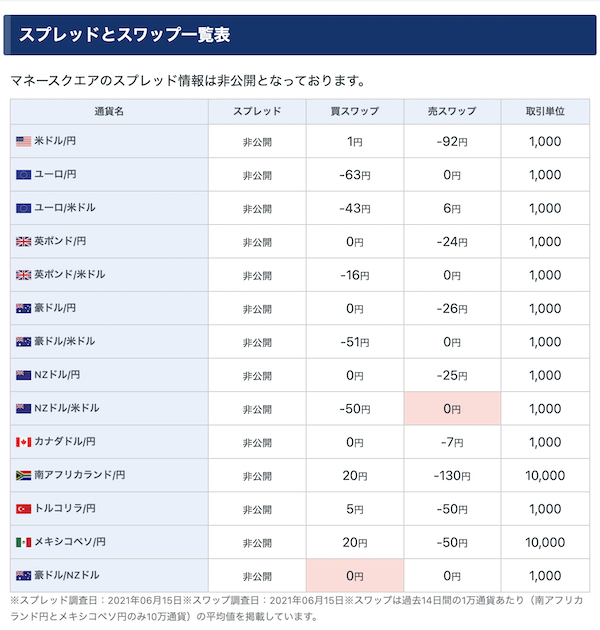600x630 pixels.
Task: Click the pink 買スワップ cell for 豪ドル/NZドル
Action: [x=355, y=576]
